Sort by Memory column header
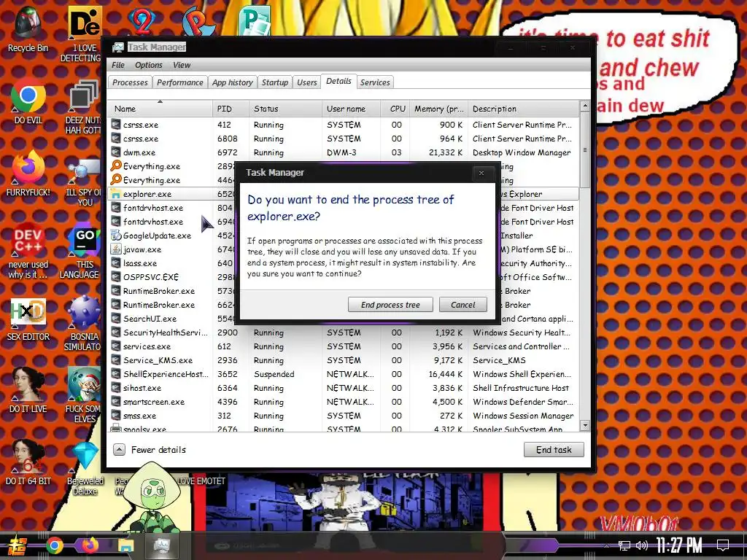 [438, 109]
